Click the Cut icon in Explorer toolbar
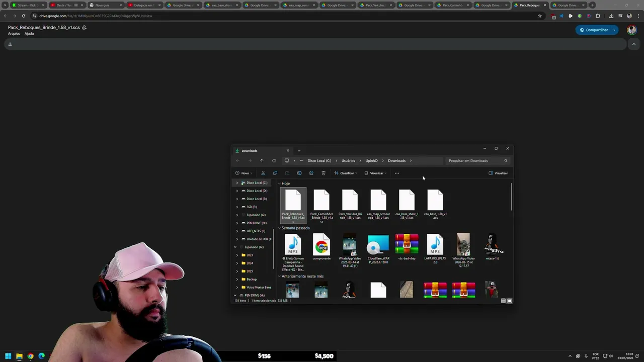 pyautogui.click(x=263, y=173)
